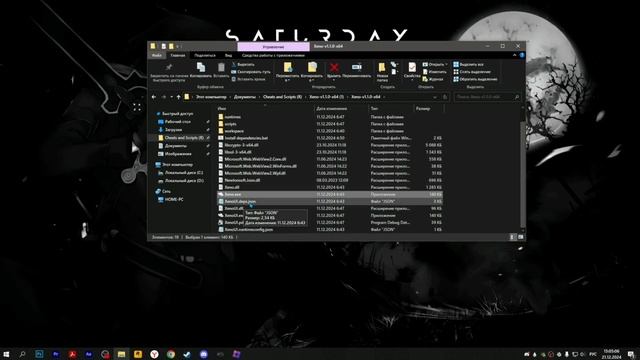Screen dimensions: 640x360
Task: Click Select all (Выделить все)
Action: 469,64
